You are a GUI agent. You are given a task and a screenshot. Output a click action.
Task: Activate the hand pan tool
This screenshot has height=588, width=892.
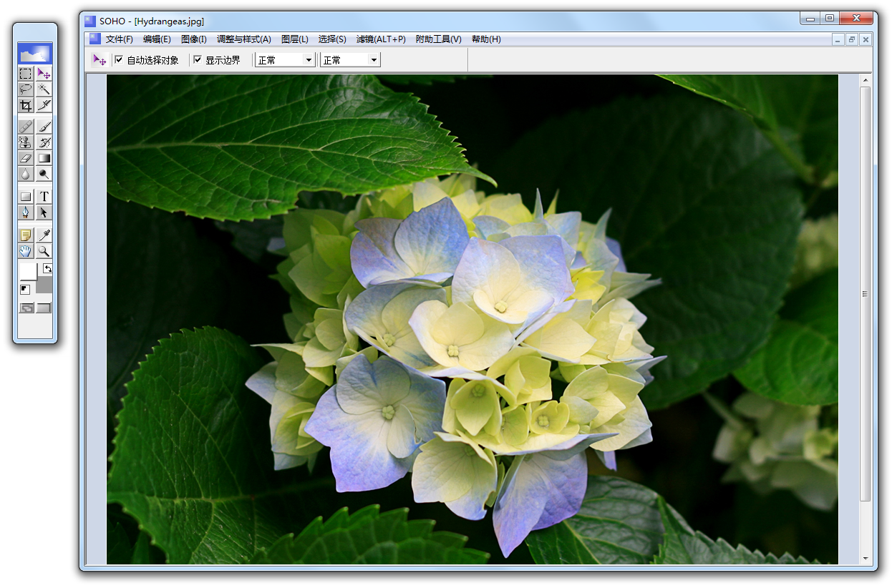tap(26, 251)
